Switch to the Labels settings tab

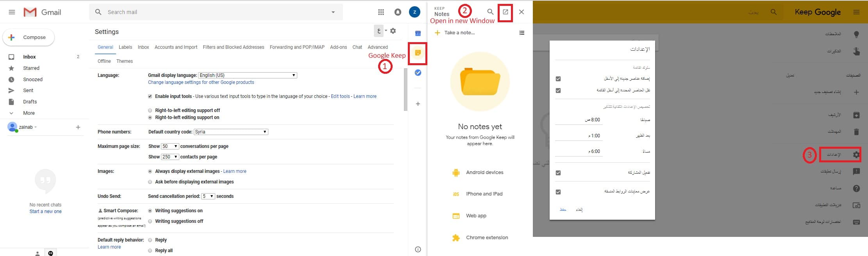pyautogui.click(x=125, y=47)
